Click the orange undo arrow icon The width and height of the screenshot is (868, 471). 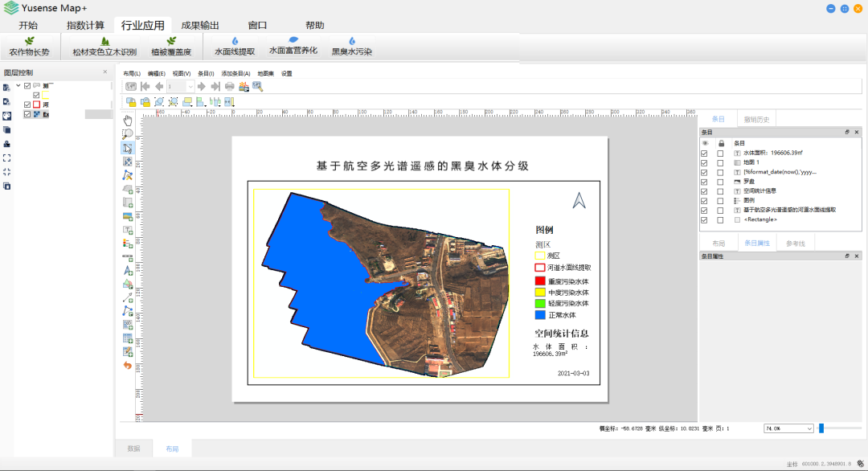tap(127, 366)
